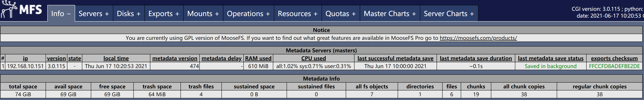Sort by RAM used header
Screen dimensions: 644x100
coord(258,58)
